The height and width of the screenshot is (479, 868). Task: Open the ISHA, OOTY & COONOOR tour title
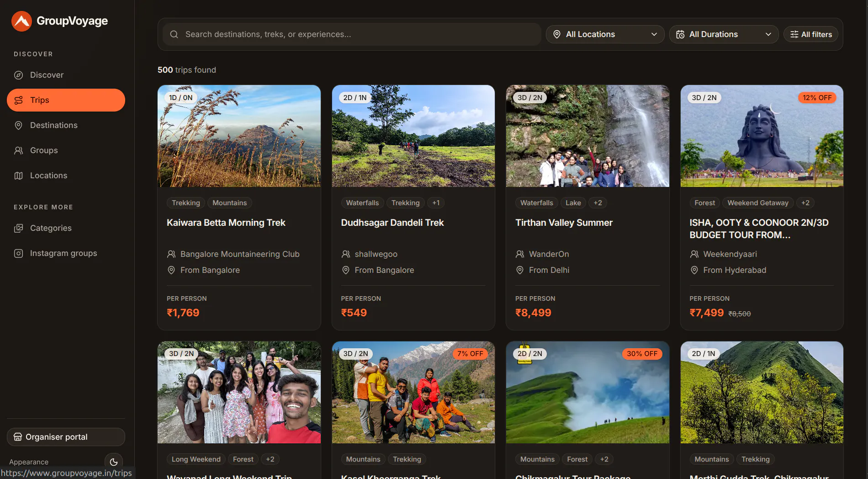click(x=759, y=229)
